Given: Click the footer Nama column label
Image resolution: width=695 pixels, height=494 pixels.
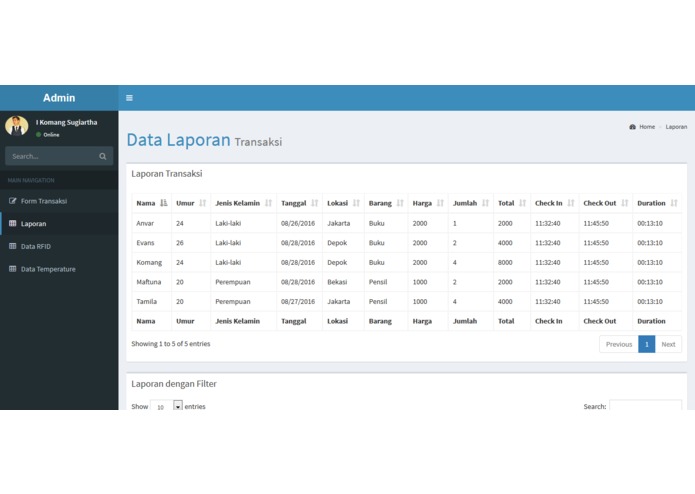Looking at the screenshot, I should point(145,321).
